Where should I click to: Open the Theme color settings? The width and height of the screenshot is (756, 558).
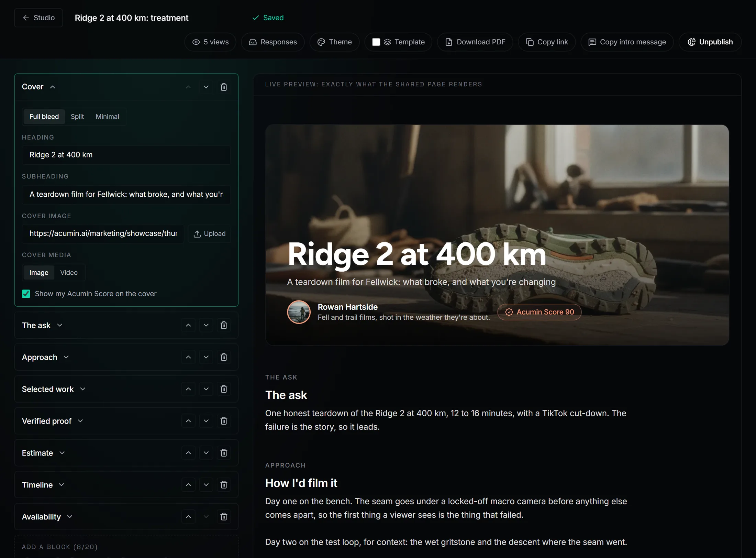pyautogui.click(x=334, y=42)
